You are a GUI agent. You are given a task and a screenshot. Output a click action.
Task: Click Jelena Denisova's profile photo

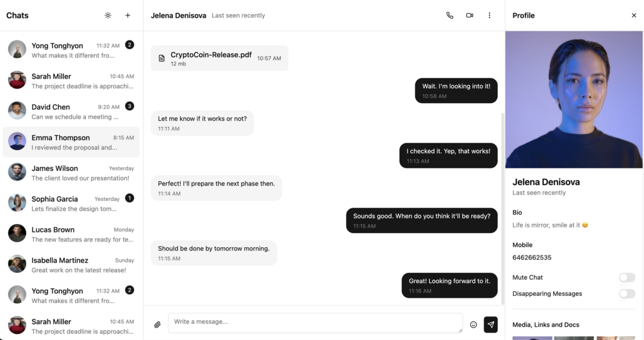[574, 99]
